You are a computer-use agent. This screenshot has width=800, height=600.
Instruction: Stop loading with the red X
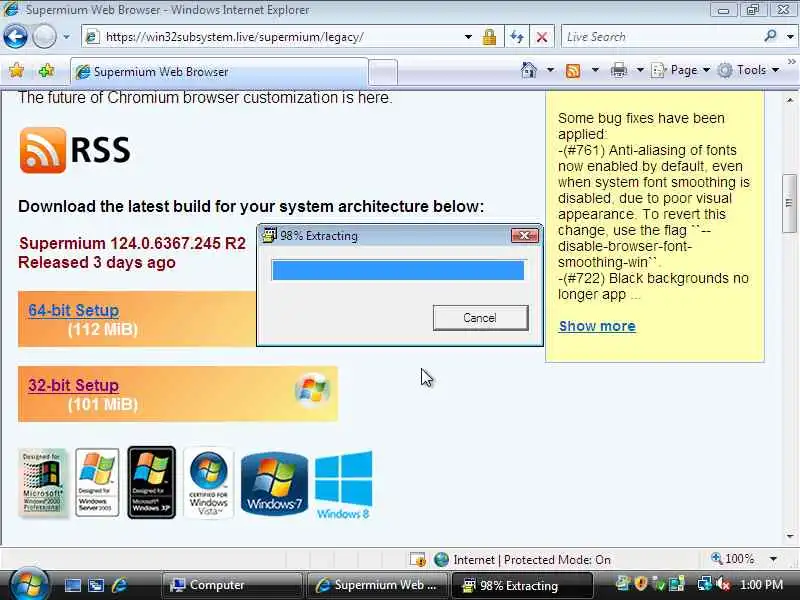542,37
